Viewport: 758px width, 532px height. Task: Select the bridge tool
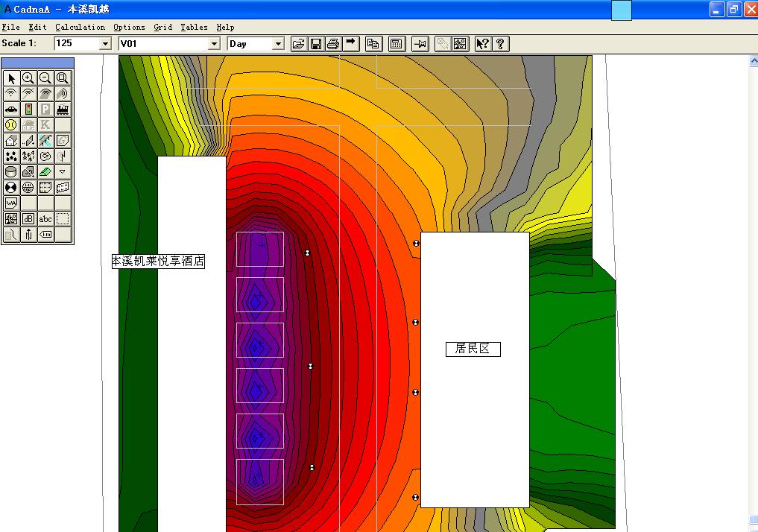tap(45, 141)
